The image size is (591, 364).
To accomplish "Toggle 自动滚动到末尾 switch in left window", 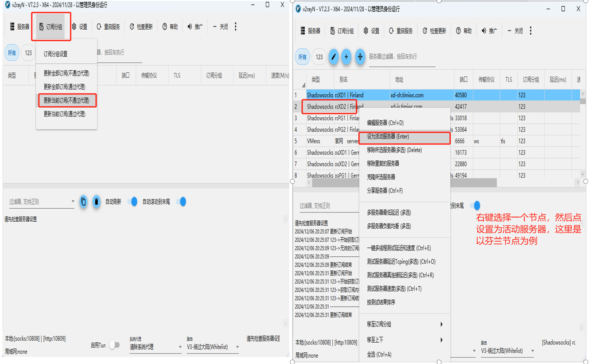I will tap(181, 202).
